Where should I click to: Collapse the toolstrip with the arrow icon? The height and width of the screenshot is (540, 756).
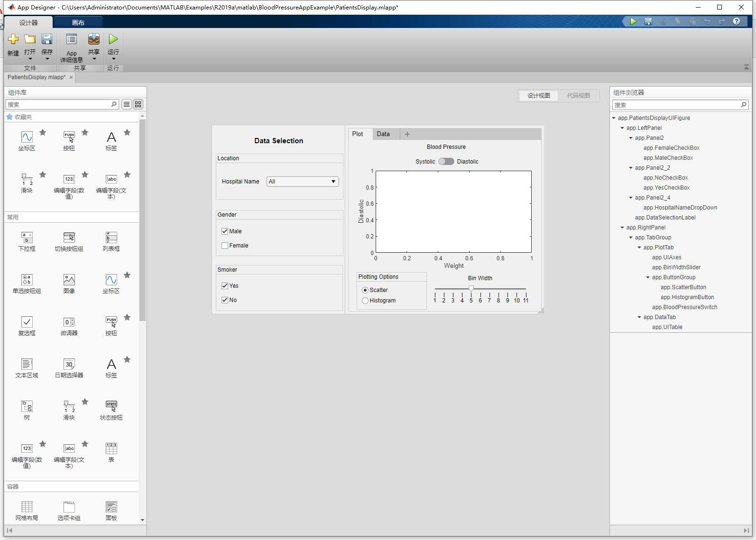747,67
